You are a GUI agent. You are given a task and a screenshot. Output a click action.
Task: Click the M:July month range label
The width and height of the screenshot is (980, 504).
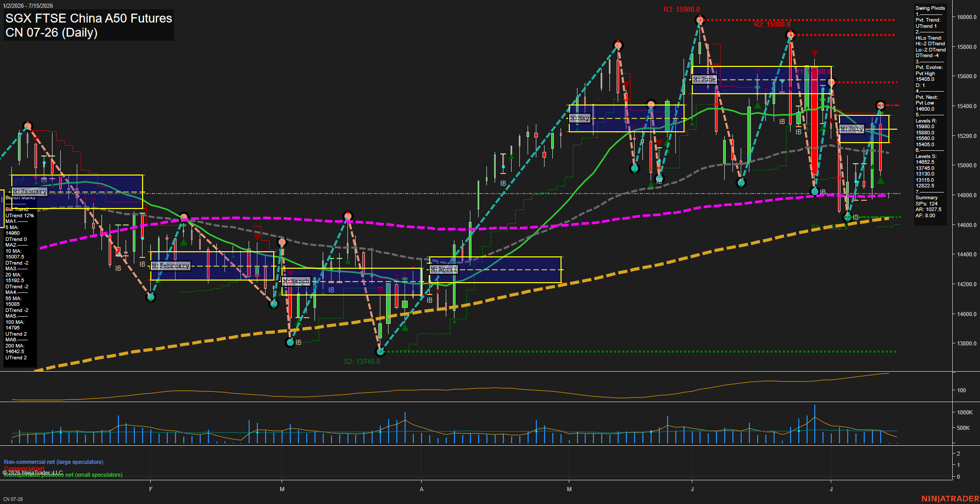(x=852, y=129)
